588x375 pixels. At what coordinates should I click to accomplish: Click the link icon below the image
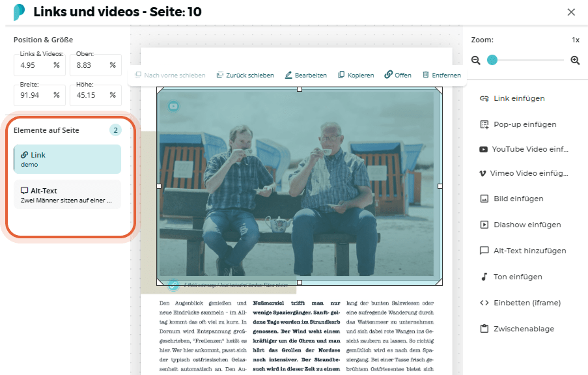click(173, 285)
